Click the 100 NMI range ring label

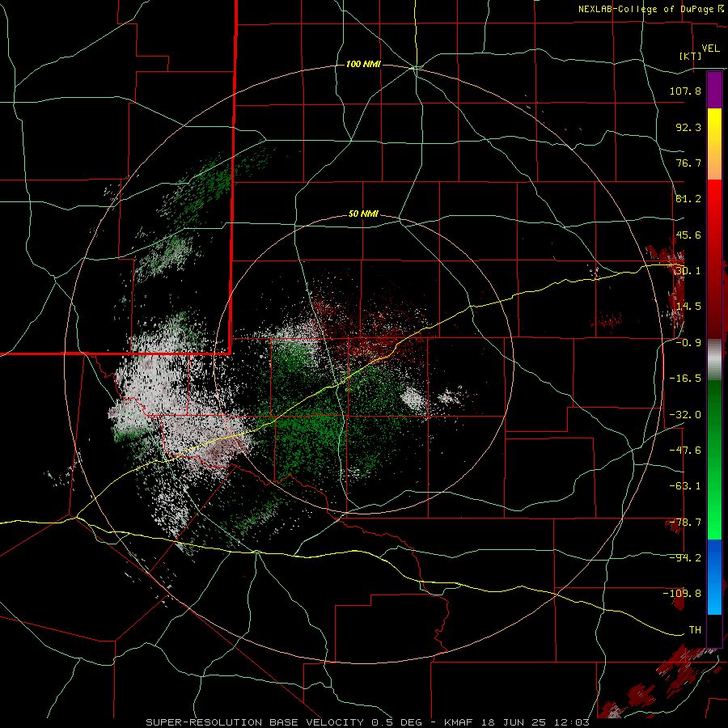coord(363,64)
